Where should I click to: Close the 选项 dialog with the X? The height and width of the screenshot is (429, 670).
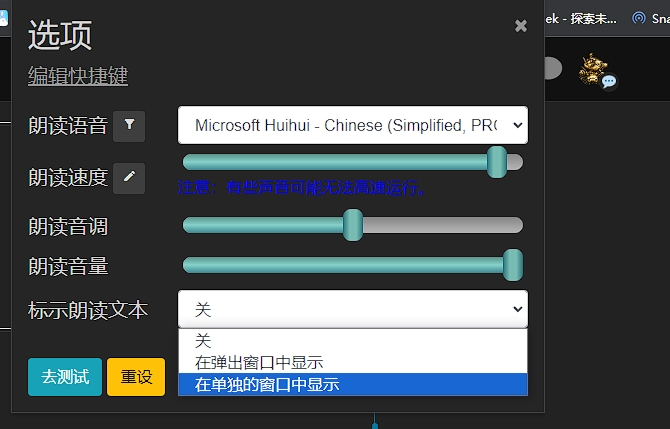click(521, 26)
